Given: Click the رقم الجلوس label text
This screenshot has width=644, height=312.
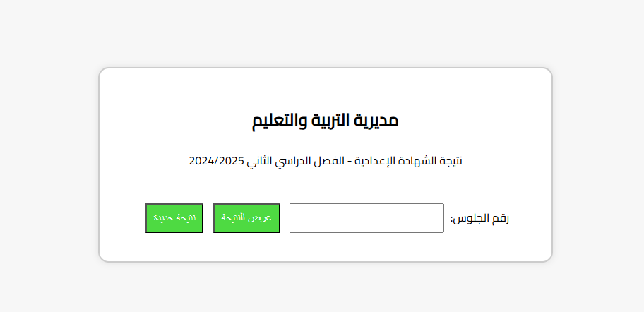Looking at the screenshot, I should [x=479, y=218].
